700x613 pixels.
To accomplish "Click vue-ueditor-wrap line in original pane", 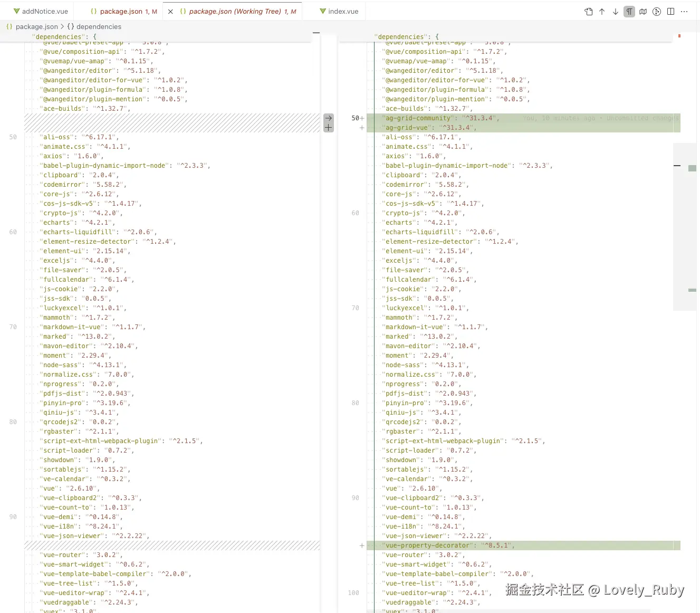I will (x=94, y=593).
